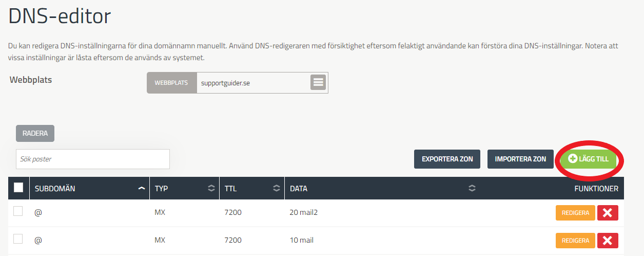Check the 10 mail record checkbox

click(18, 239)
